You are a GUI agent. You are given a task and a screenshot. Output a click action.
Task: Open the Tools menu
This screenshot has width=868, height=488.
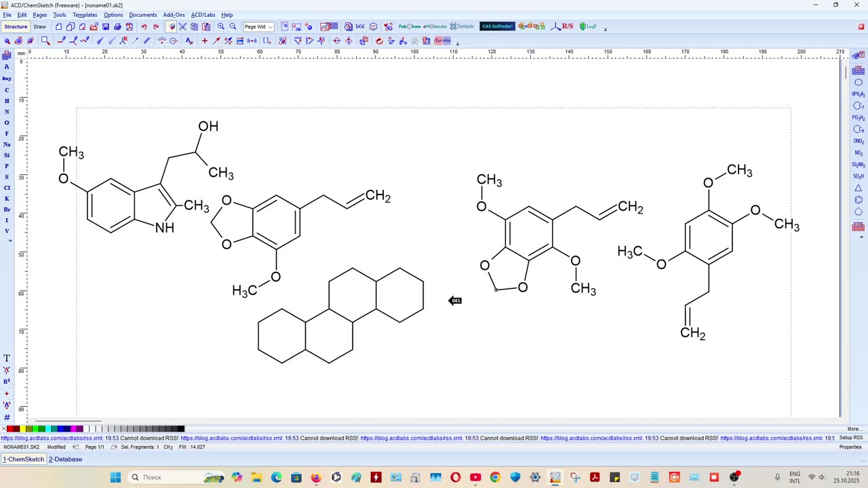point(60,15)
